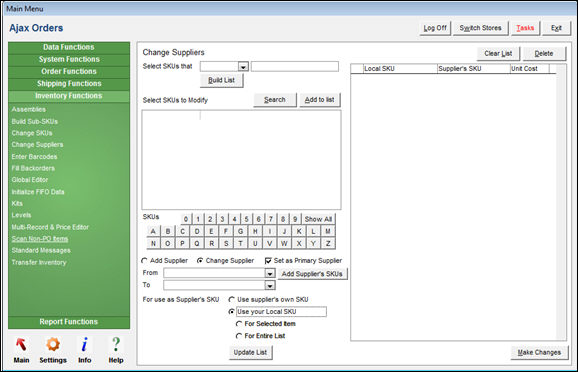The width and height of the screenshot is (578, 372).
Task: Choose Use supplier's own SKU option
Action: tap(231, 299)
